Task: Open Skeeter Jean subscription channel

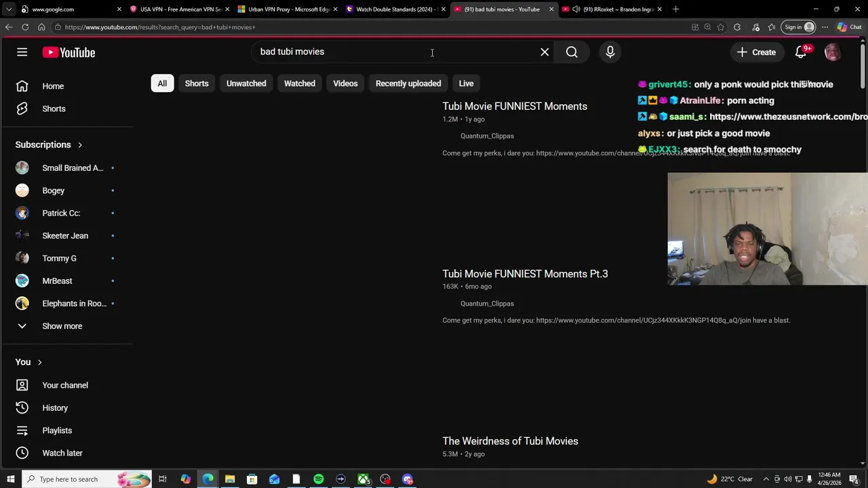Action: 66,236
